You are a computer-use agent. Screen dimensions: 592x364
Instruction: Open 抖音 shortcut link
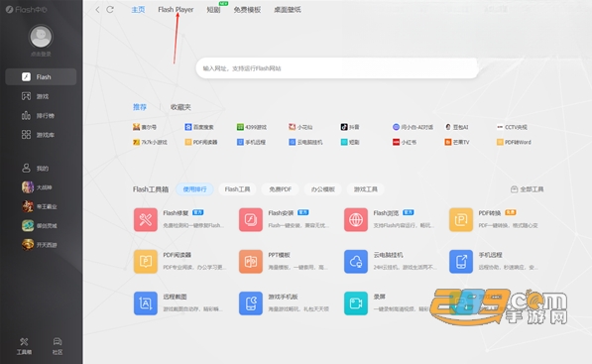point(350,127)
